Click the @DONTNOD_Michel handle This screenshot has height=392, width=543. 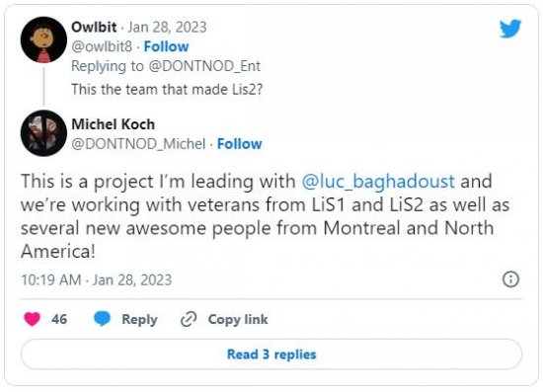tap(138, 144)
